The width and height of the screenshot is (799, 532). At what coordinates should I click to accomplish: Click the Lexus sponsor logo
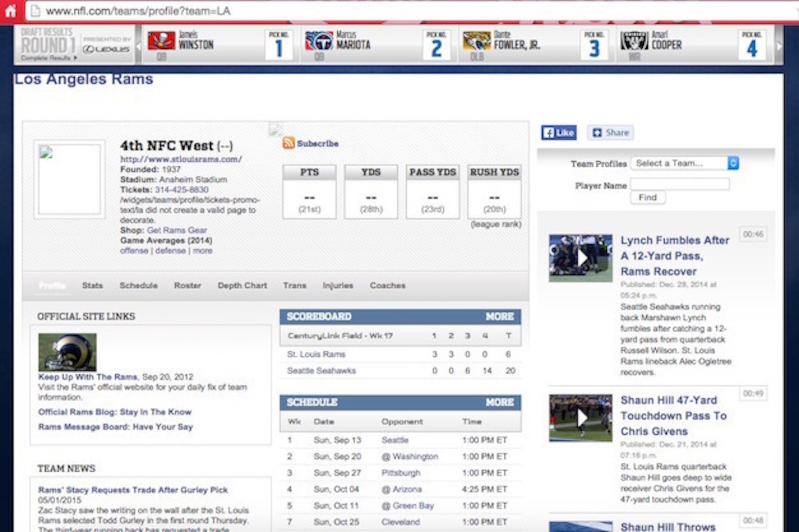(106, 50)
